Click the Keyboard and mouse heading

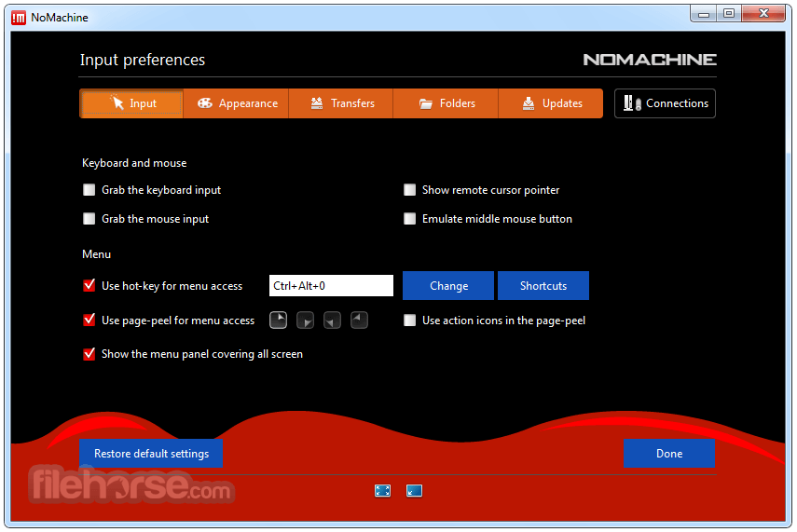(x=134, y=163)
